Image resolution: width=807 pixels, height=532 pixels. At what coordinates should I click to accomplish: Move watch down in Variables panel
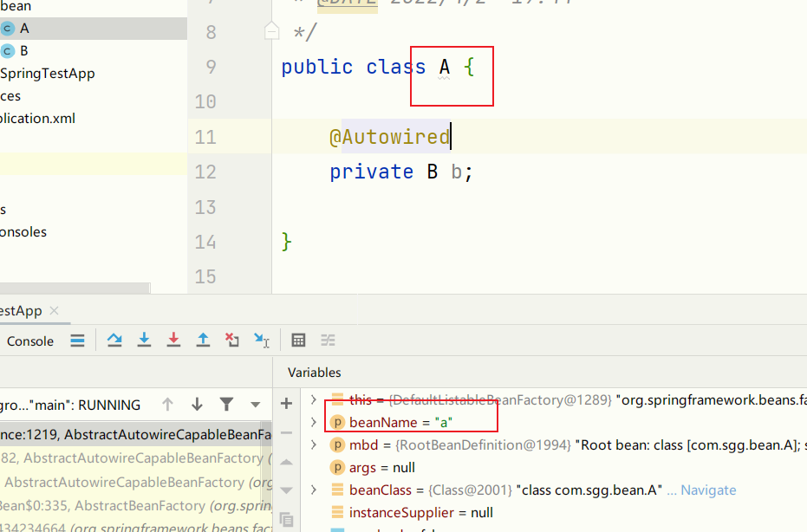287,490
